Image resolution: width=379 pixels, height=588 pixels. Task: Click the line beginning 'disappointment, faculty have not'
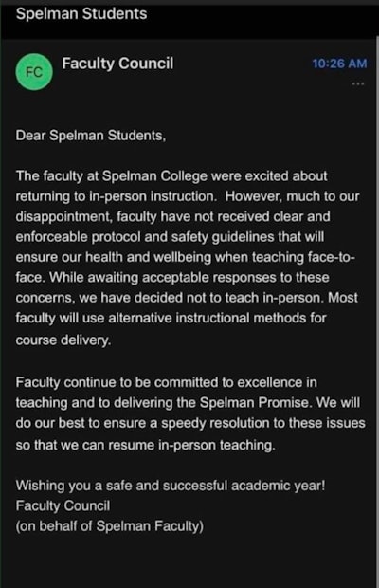pos(172,217)
